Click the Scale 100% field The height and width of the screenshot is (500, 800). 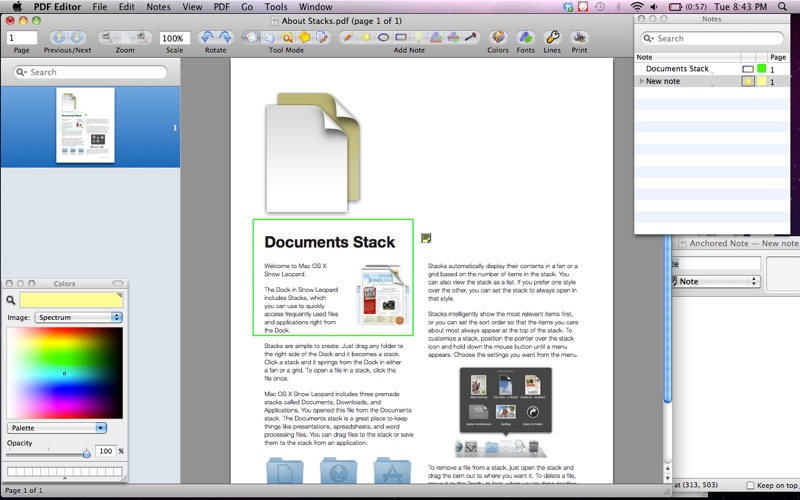click(174, 38)
